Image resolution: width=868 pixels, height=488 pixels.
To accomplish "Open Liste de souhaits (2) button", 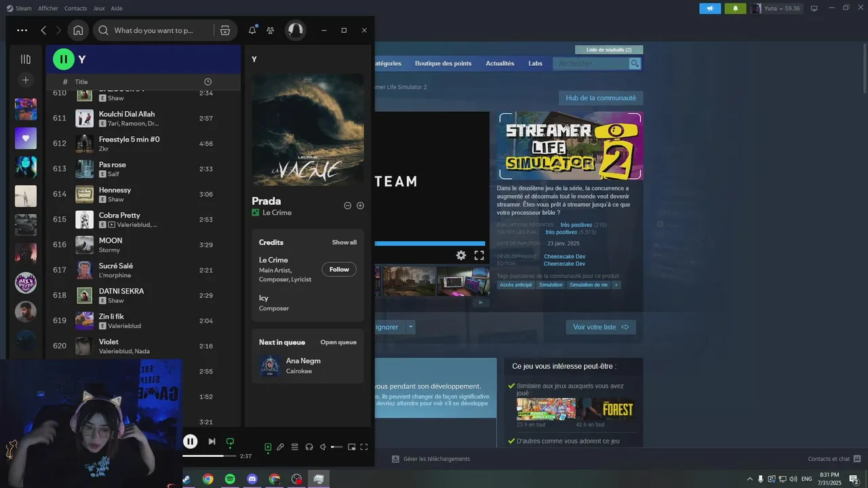I will pos(609,49).
